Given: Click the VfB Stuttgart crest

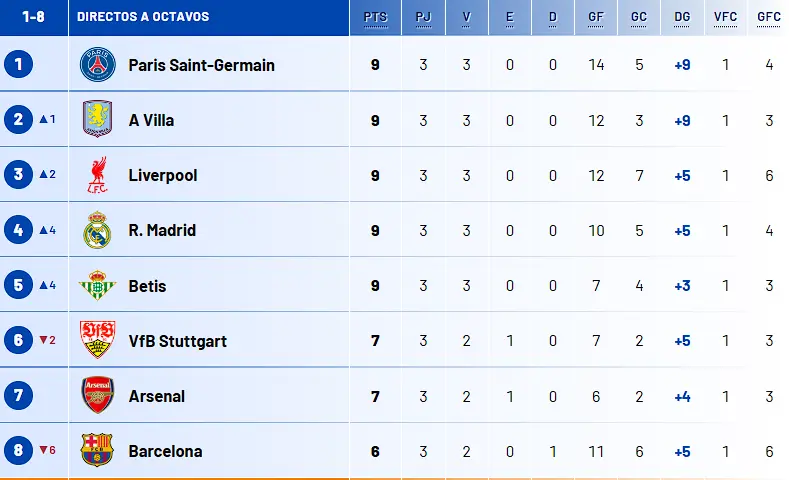Looking at the screenshot, I should tap(98, 340).
